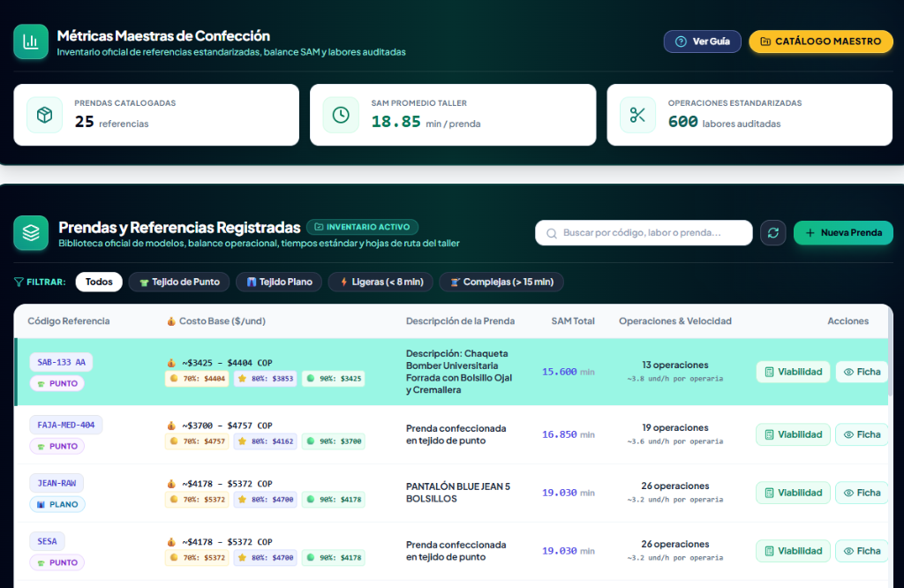
Task: Open Viabilidad for SESA
Action: click(794, 551)
